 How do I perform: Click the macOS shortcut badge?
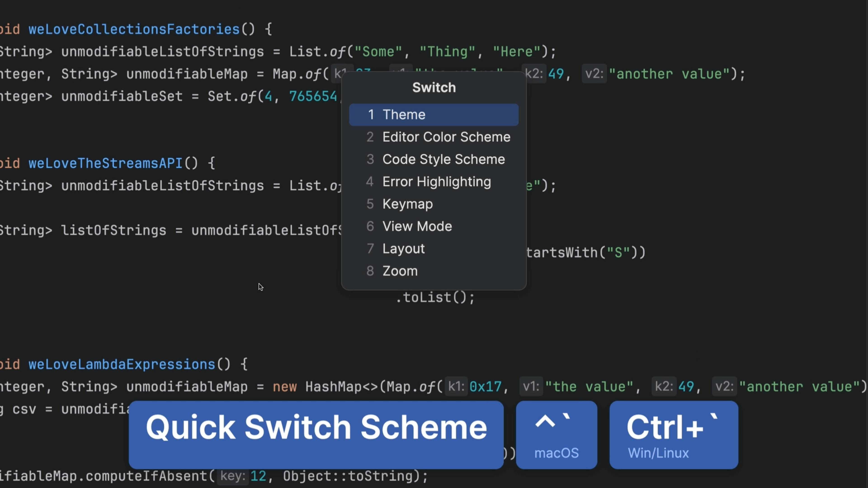556,434
